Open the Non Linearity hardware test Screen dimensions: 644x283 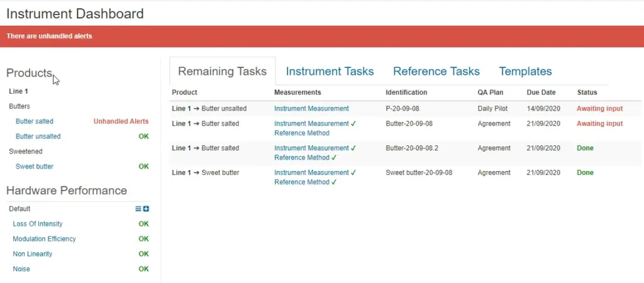tap(33, 254)
